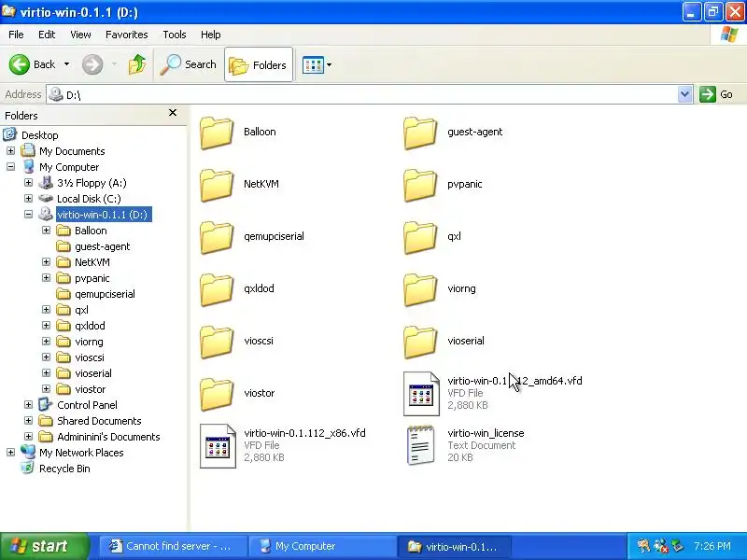Open the File menu
The image size is (747, 560).
pos(16,35)
